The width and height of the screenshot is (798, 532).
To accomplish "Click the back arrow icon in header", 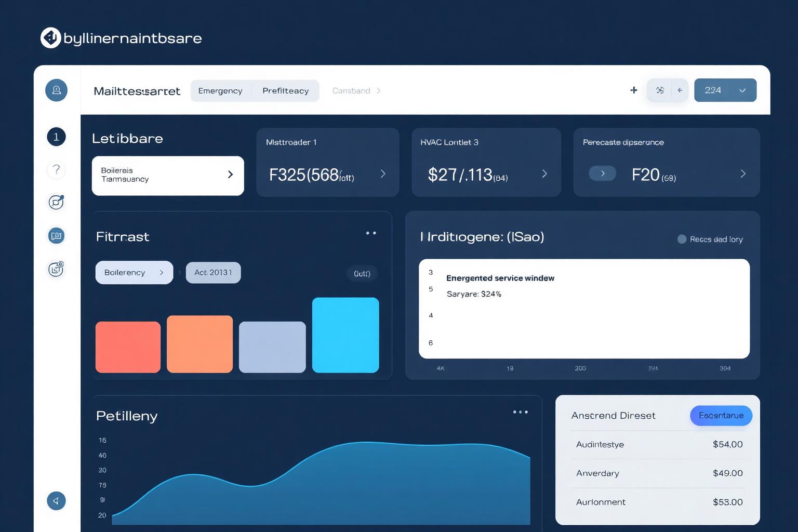I will coord(680,90).
